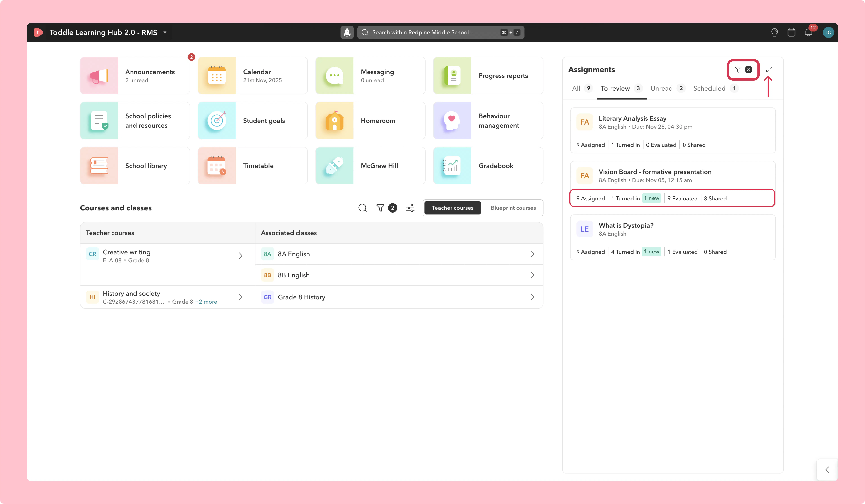Click the 8A class badge

click(267, 254)
